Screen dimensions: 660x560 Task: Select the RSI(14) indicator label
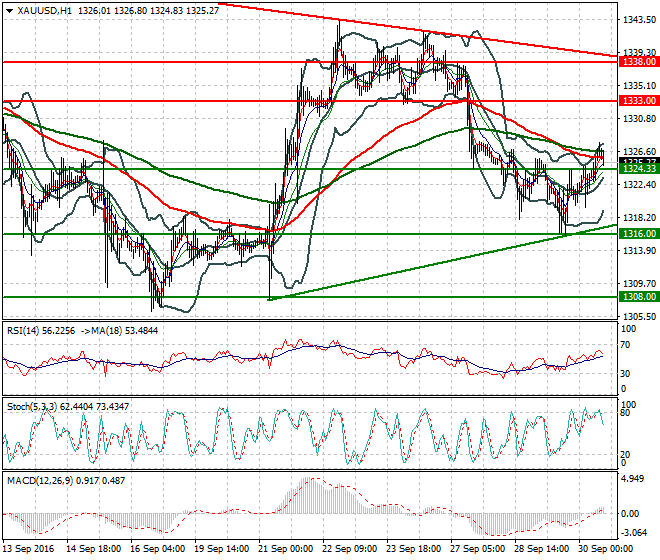coord(23,331)
